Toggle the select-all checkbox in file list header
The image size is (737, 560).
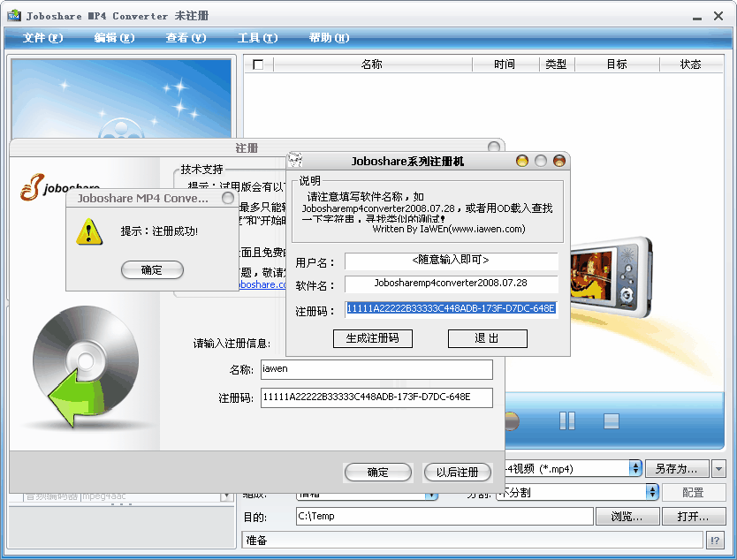coord(258,64)
